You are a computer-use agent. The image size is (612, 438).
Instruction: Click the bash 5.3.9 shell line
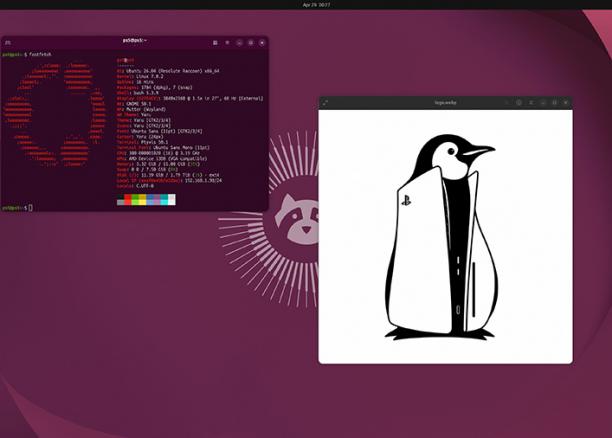click(137, 93)
